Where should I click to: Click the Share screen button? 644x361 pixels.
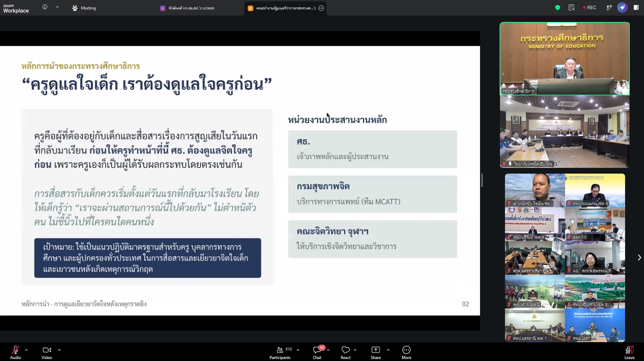tap(376, 352)
